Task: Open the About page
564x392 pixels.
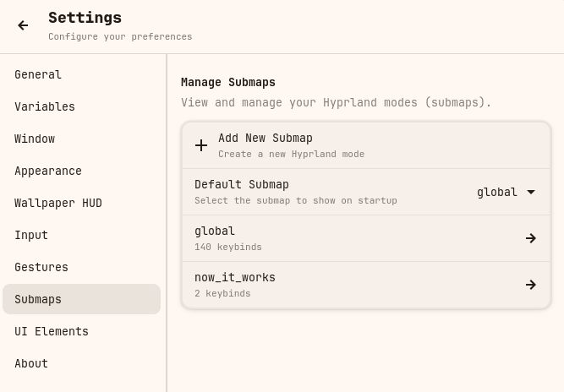Action: [x=31, y=363]
